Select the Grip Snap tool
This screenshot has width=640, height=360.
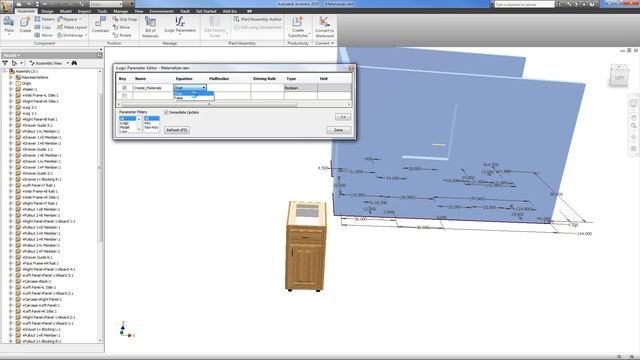125,19
